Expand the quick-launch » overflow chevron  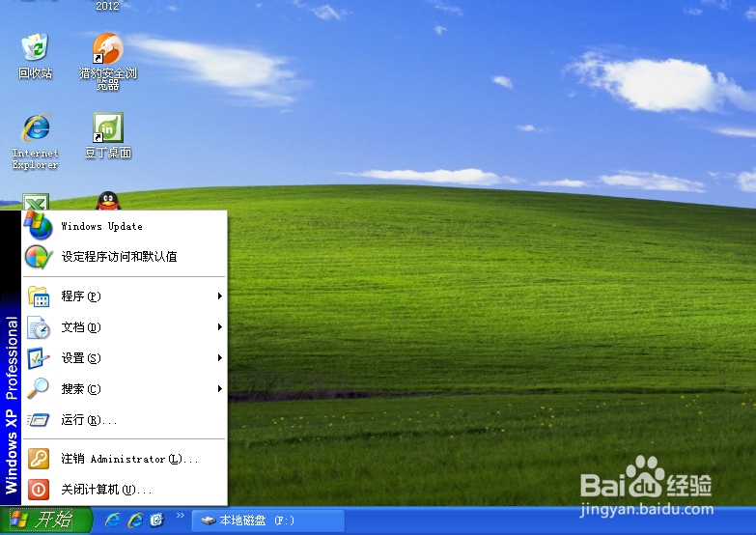[x=181, y=516]
